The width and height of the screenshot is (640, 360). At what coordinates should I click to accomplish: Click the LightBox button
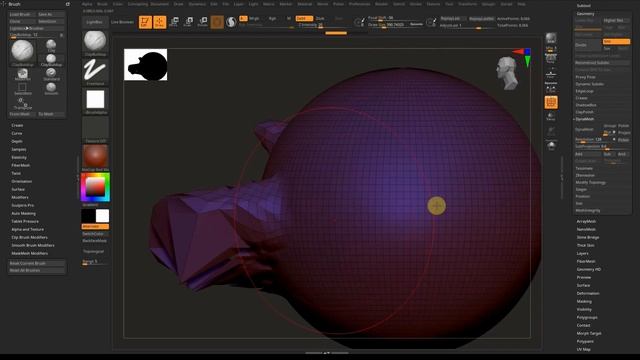coord(95,22)
